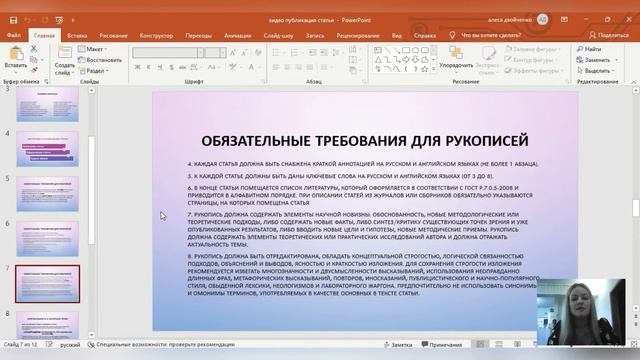Click the Paste (Вставить) clipboard icon
640x360 pixels.
pos(16,53)
